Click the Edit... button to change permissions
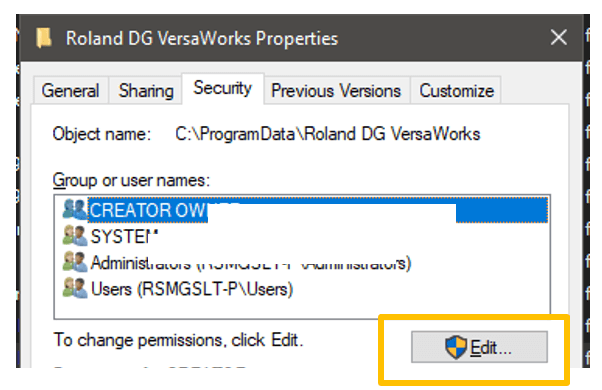The height and width of the screenshot is (390, 602). 480,347
